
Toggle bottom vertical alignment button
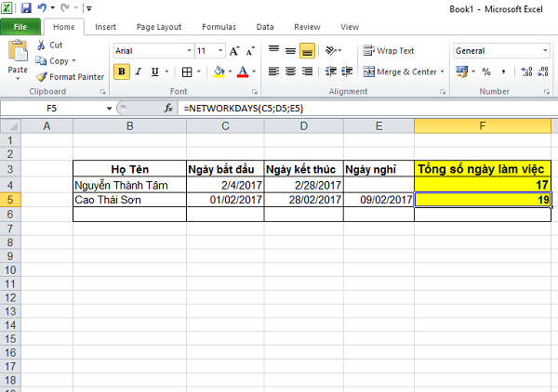click(x=306, y=51)
